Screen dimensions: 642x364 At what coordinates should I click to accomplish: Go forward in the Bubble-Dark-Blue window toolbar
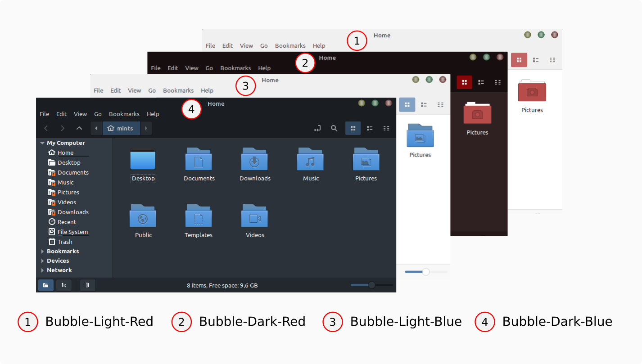[x=63, y=128]
